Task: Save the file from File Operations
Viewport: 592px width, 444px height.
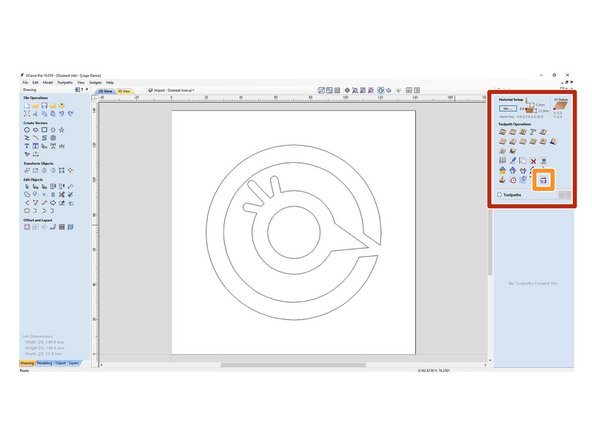Action: (44, 105)
